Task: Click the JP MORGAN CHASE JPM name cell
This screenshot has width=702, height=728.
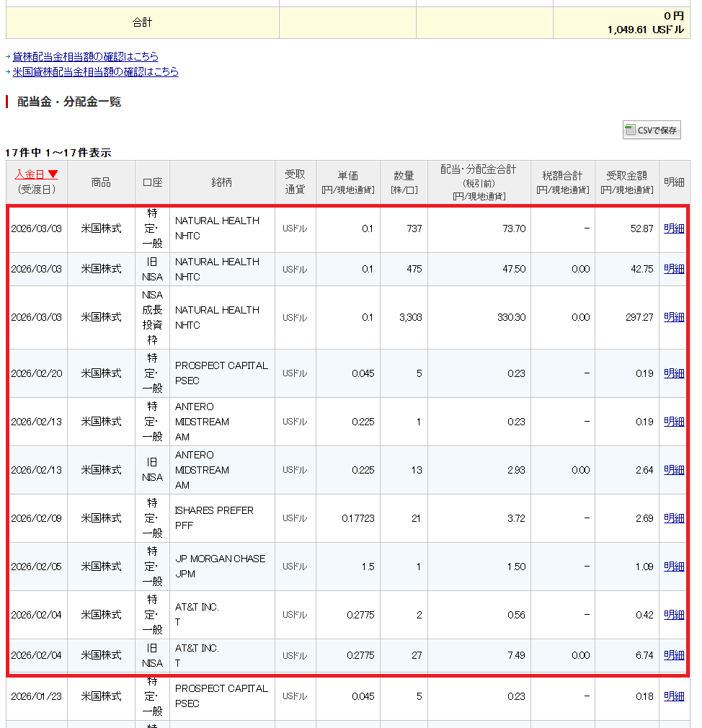Action: (221, 567)
